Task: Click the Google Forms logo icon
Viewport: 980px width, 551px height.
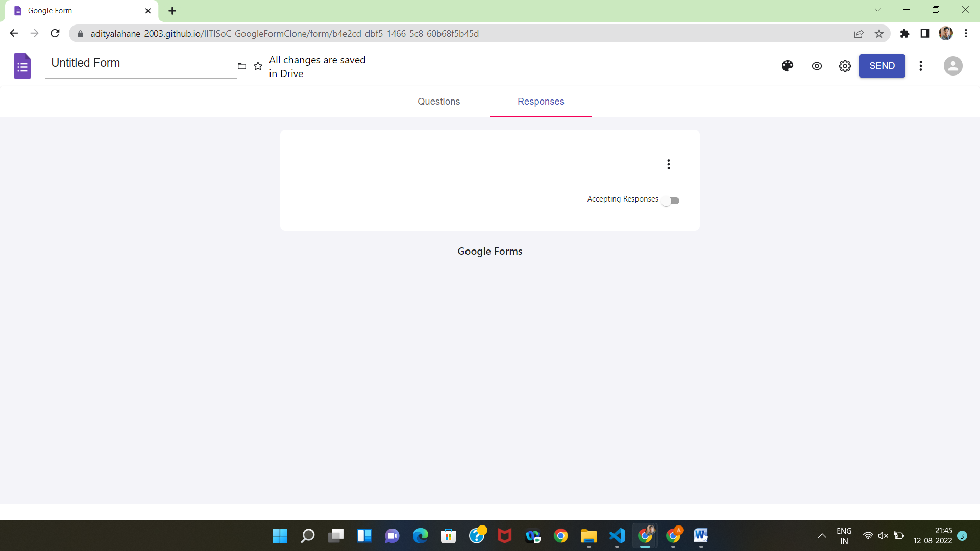Action: click(x=21, y=65)
